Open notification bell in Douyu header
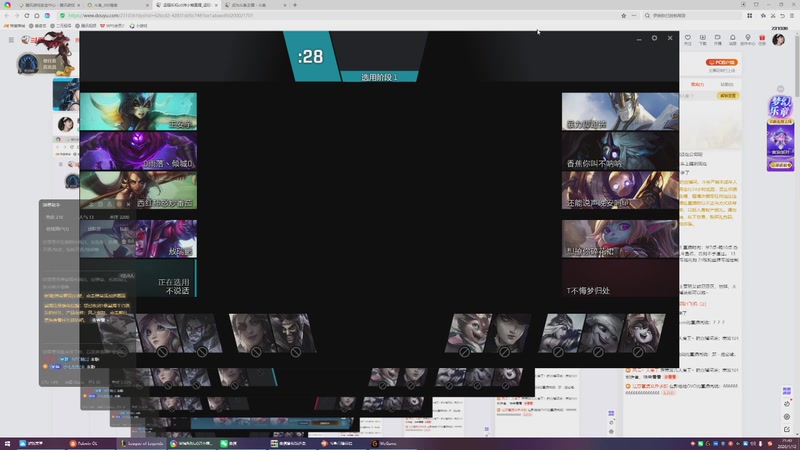800x450 pixels. [x=733, y=39]
